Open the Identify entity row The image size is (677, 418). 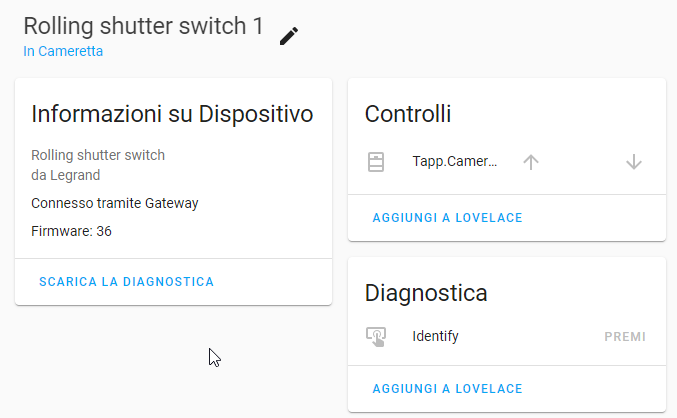point(507,336)
